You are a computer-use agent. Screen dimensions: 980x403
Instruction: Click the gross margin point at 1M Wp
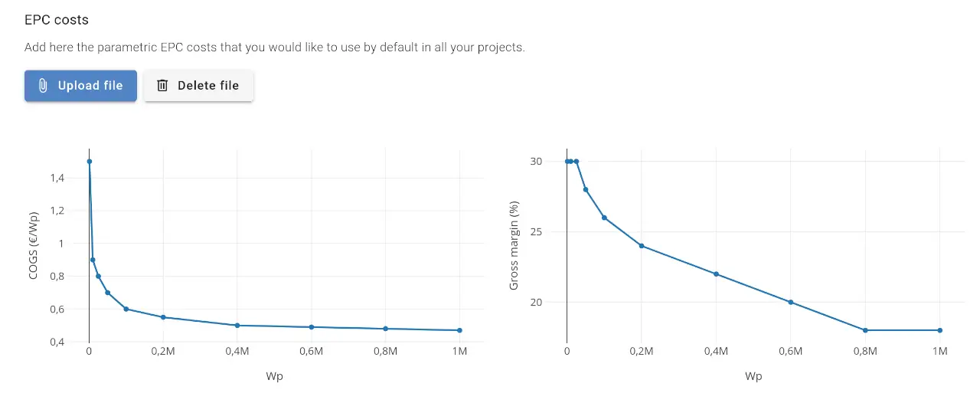point(939,330)
